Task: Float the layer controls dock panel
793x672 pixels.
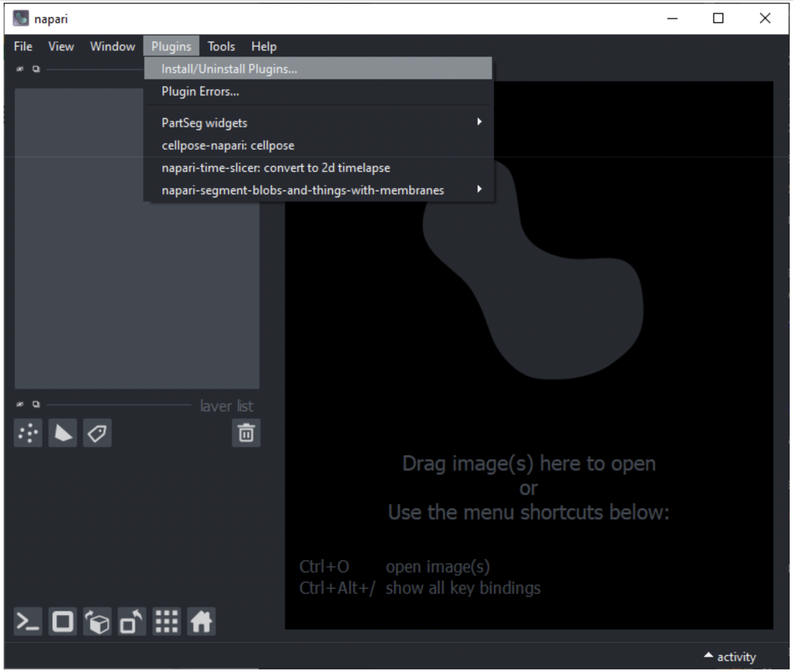Action: pos(36,69)
